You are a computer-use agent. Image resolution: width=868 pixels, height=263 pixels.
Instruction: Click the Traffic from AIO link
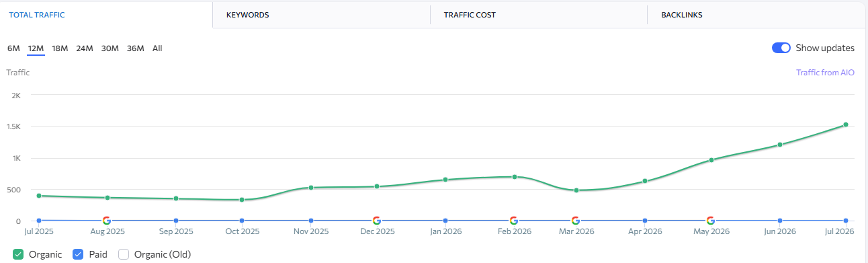(825, 72)
